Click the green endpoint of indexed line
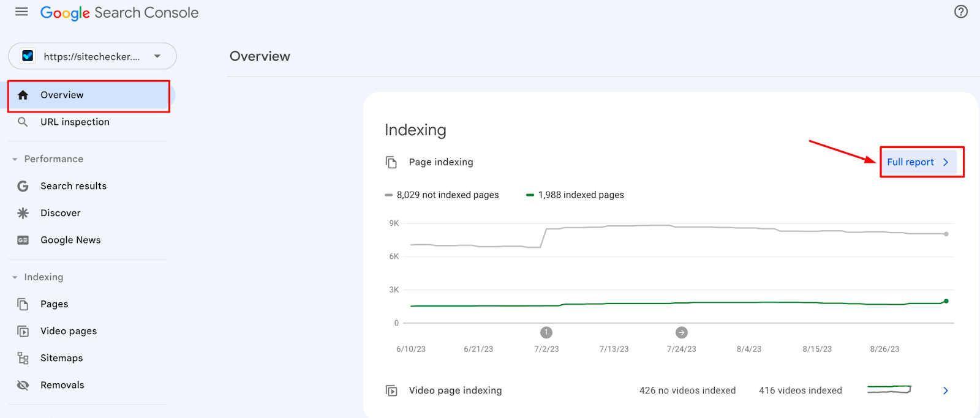This screenshot has width=980, height=418. pos(946,301)
